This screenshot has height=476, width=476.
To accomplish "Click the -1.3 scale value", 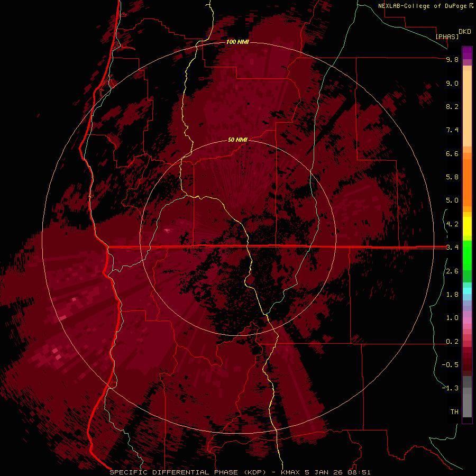I will (450, 388).
